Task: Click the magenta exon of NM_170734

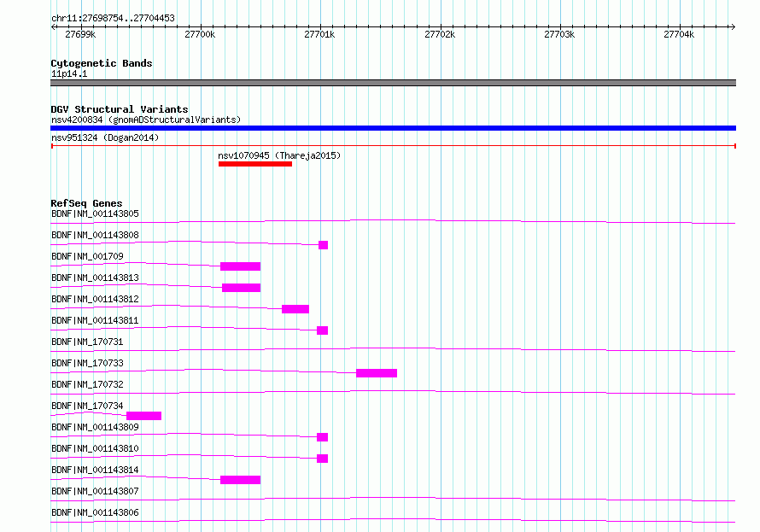Action: pos(144,416)
